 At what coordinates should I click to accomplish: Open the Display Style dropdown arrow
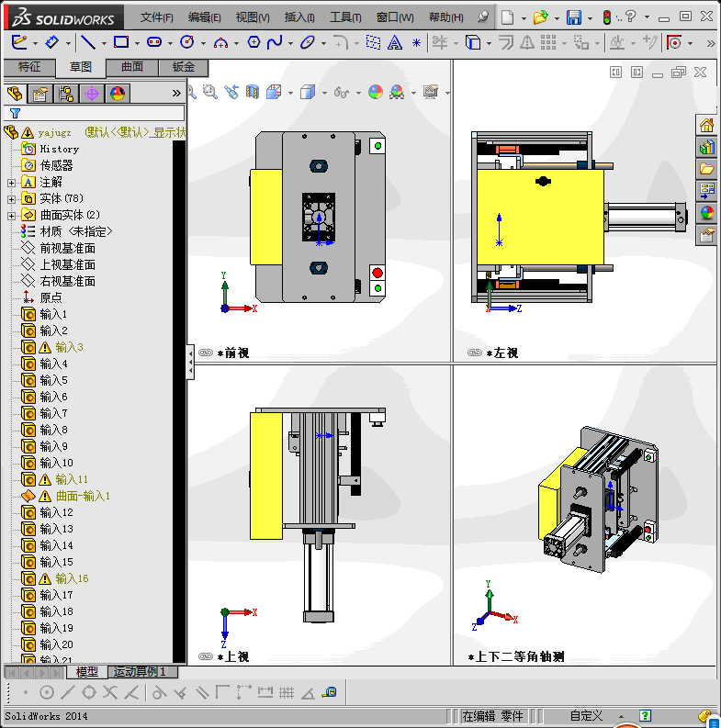(324, 93)
